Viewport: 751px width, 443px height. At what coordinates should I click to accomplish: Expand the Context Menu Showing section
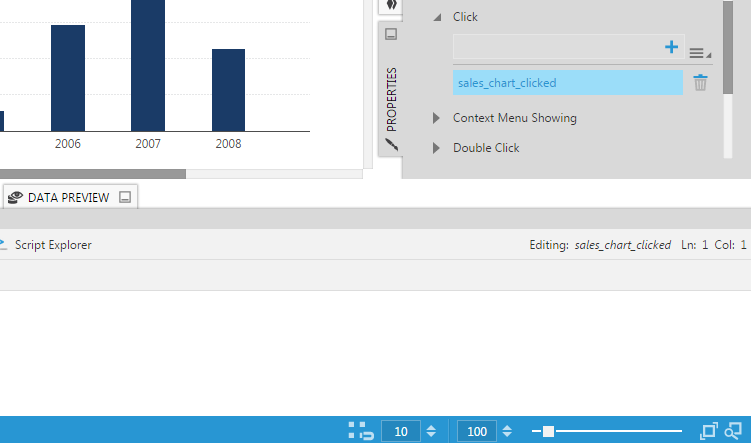tap(436, 118)
